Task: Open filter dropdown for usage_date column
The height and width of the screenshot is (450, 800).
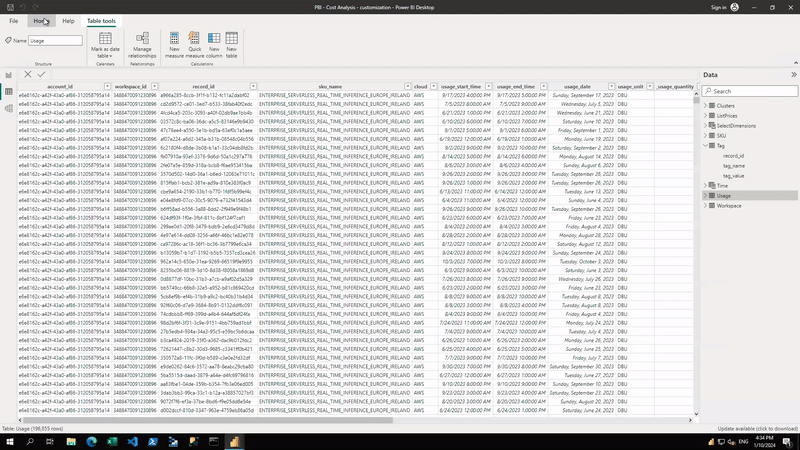Action: tap(609, 87)
